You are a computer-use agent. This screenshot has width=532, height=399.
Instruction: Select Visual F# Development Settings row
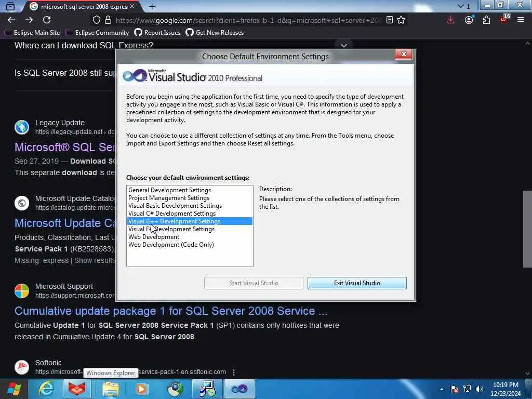190,229
